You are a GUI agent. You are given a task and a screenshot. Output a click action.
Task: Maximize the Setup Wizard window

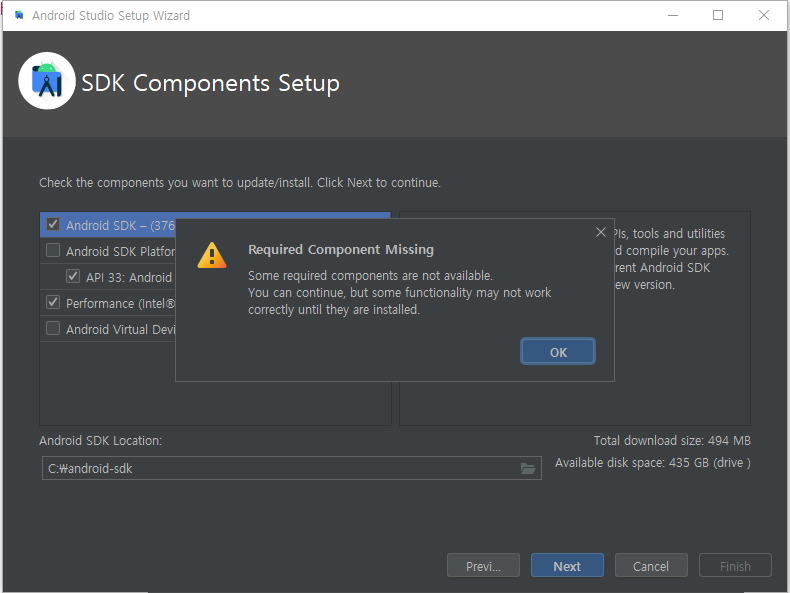point(718,15)
